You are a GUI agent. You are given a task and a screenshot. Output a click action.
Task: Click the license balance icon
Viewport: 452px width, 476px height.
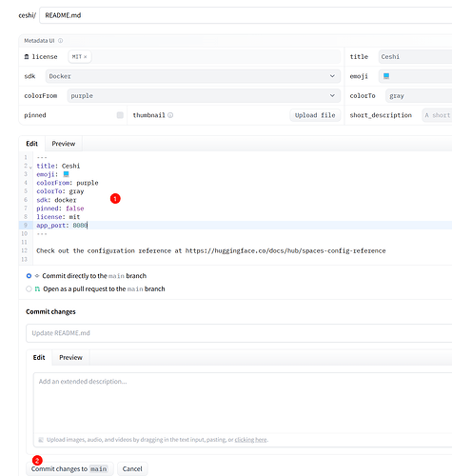pos(27,57)
